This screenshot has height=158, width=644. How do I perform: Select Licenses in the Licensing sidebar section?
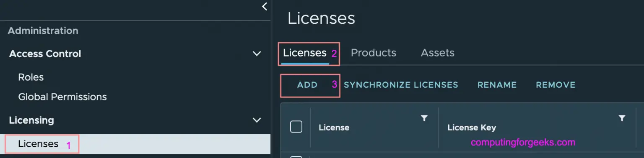(x=135, y=144)
